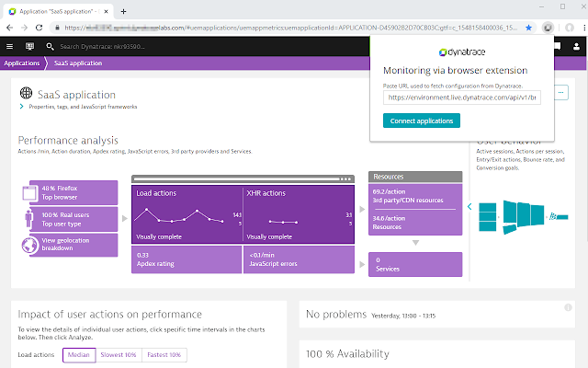Open the Chrome three-dot menu
The image size is (588, 368).
pyautogui.click(x=584, y=28)
